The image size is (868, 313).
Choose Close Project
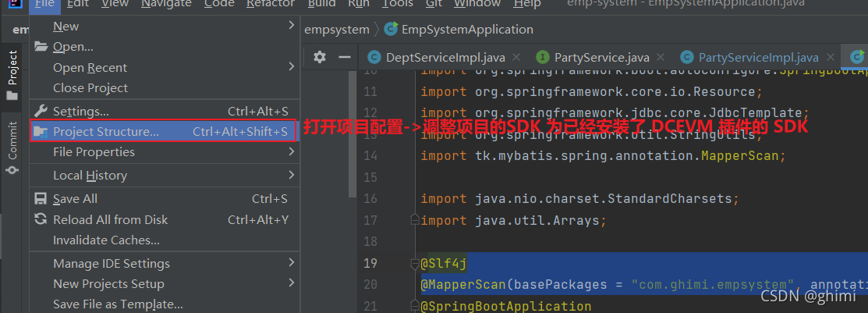[x=165, y=88]
